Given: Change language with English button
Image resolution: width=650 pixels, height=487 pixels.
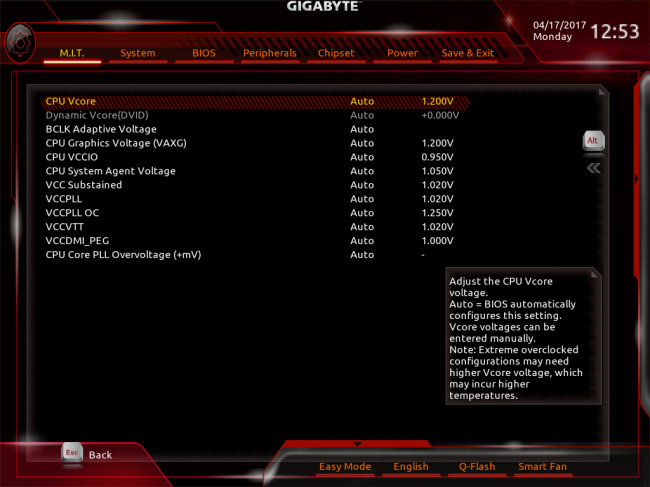Looking at the screenshot, I should 411,467.
